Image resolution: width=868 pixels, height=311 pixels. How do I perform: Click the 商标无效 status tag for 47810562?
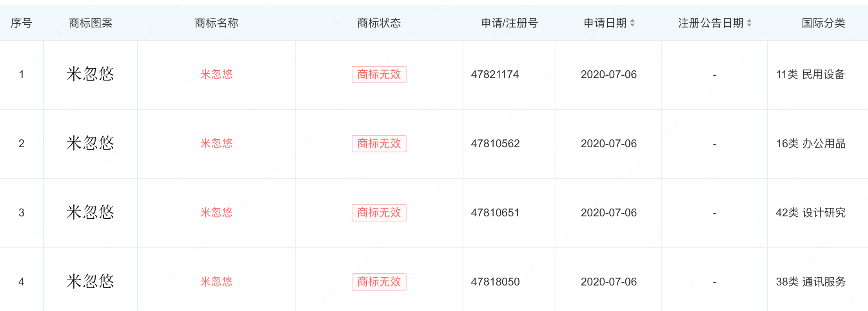point(379,143)
